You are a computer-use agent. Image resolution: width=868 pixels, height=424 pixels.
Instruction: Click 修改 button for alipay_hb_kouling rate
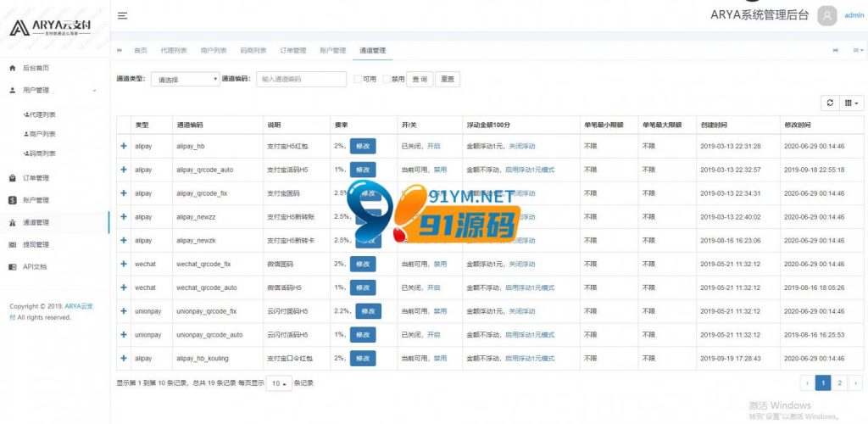(363, 358)
